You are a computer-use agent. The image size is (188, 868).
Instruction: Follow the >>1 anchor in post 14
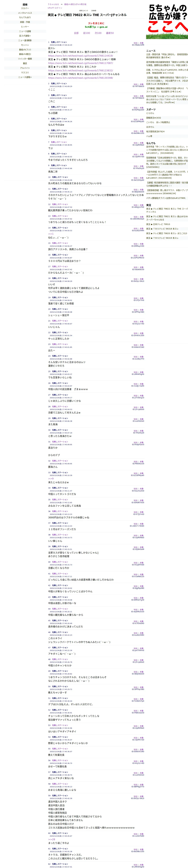[x=50, y=234]
